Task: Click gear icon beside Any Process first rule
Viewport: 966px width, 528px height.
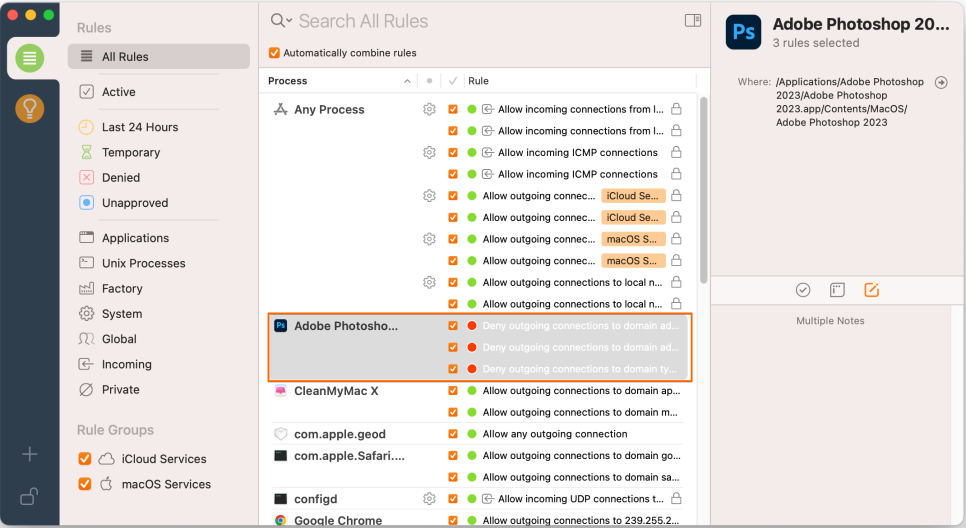Action: coord(429,109)
